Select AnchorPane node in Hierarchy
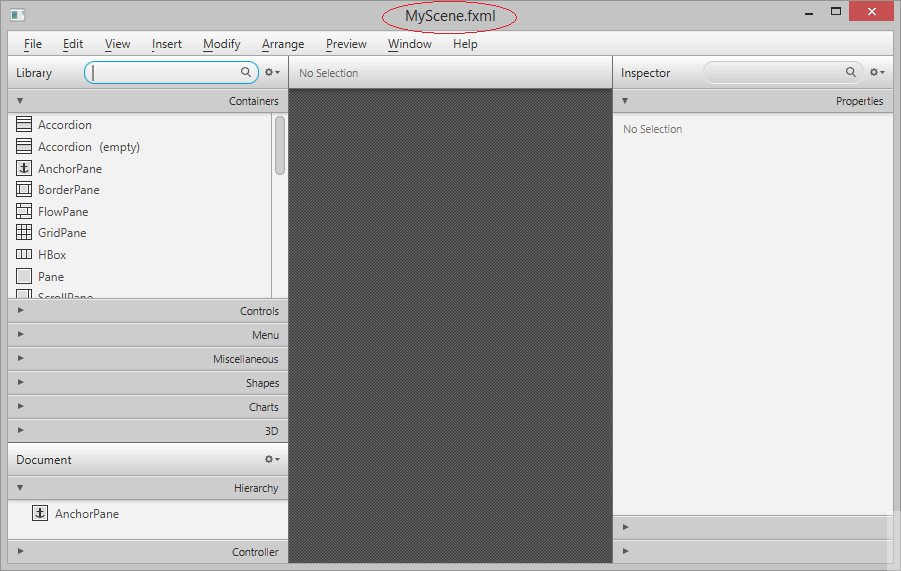Image resolution: width=901 pixels, height=571 pixels. pos(87,514)
